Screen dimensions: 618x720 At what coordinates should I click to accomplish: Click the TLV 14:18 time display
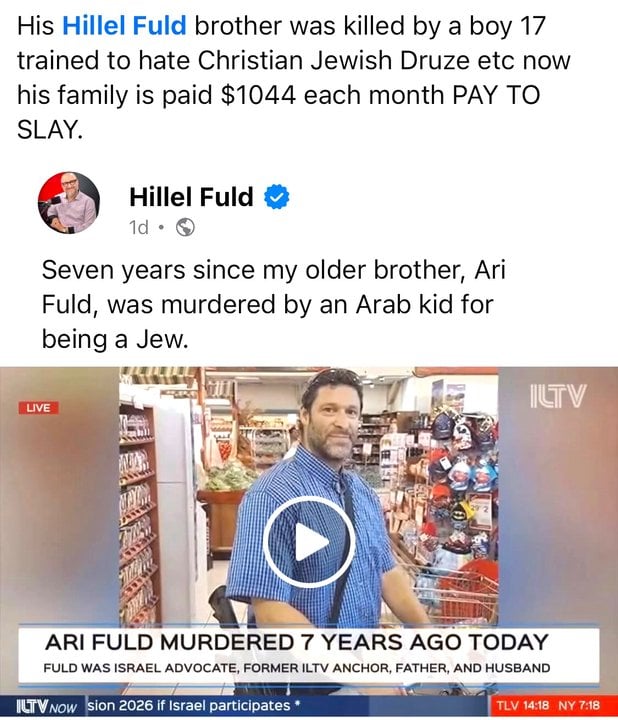pyautogui.click(x=523, y=705)
